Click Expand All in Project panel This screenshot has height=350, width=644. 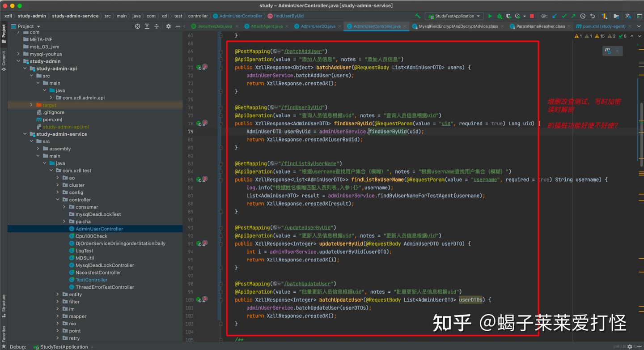pos(147,26)
